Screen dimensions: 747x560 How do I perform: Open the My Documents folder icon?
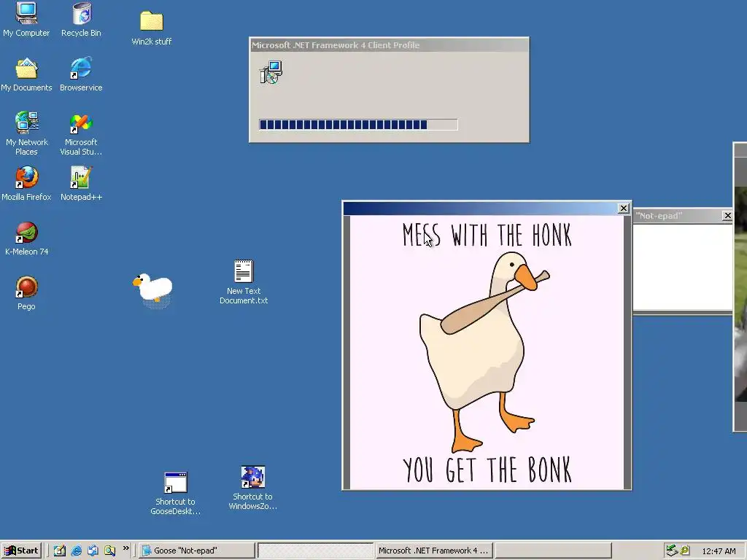[26, 74]
